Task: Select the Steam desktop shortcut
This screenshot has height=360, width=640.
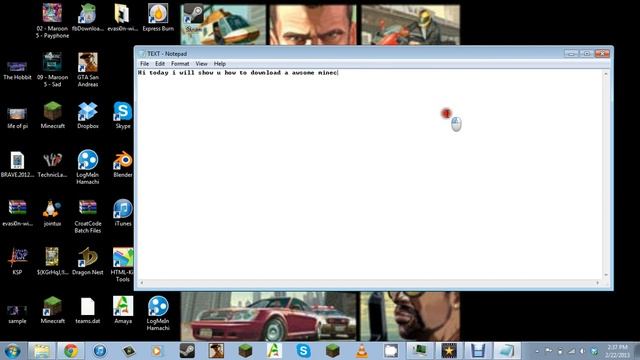Action: coord(193,18)
